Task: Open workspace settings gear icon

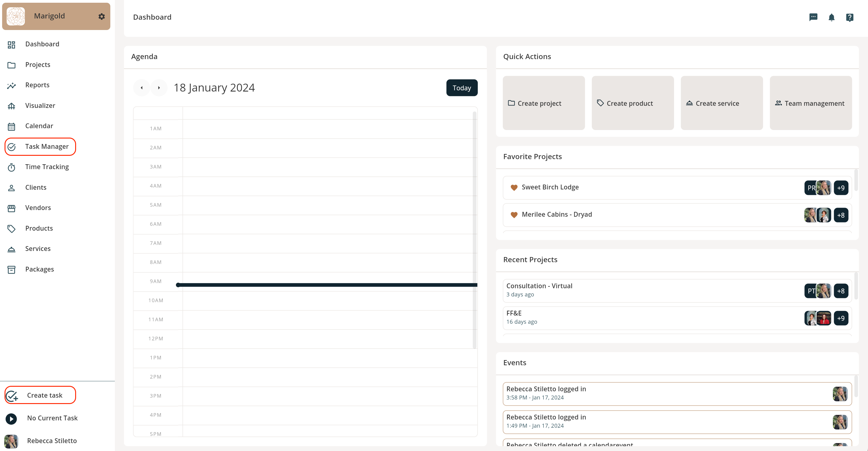Action: 102,16
